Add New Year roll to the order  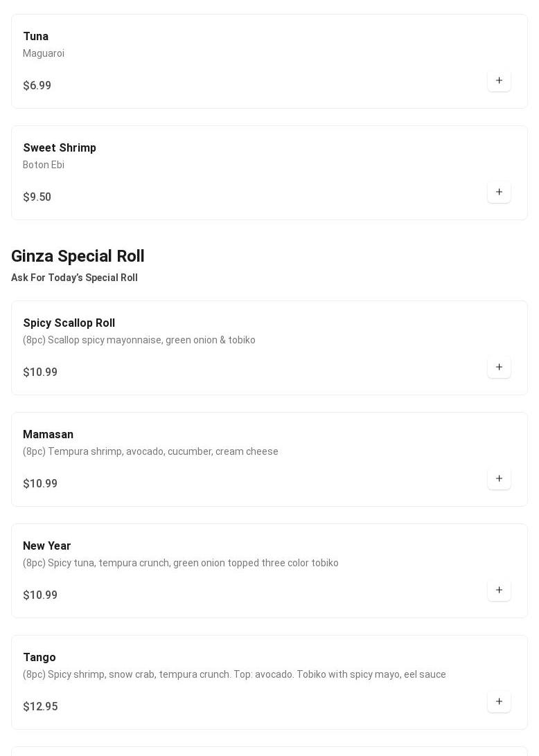pyautogui.click(x=499, y=591)
